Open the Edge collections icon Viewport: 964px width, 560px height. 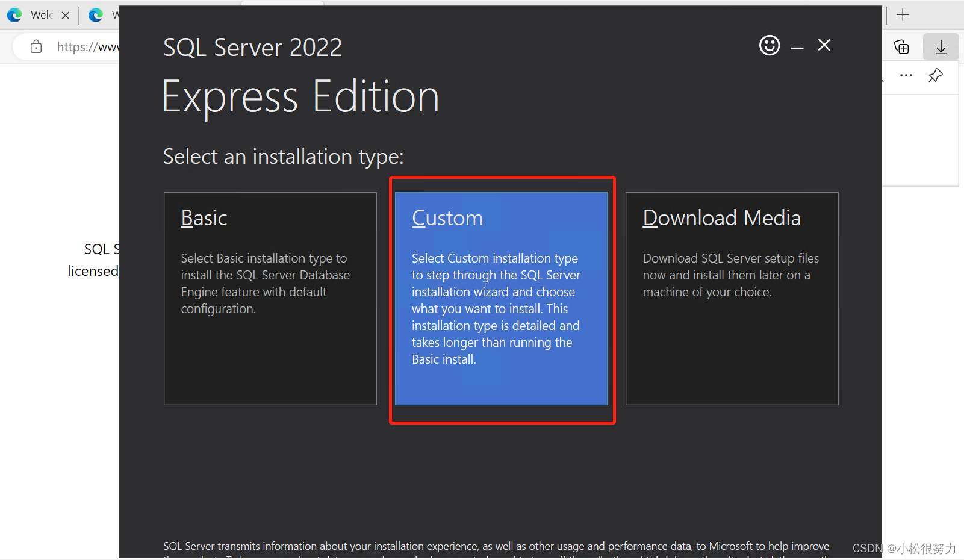point(901,47)
